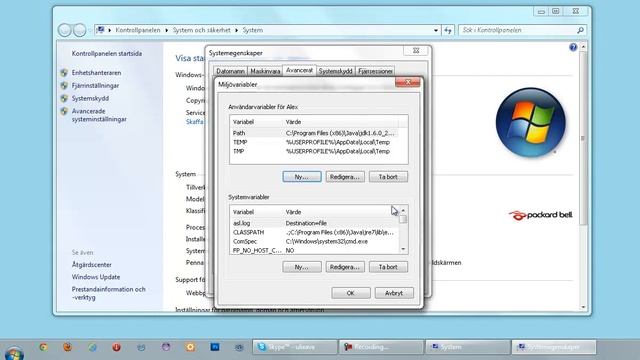Click Kontrollpanelen in the breadcrumb
Screen dimensions: 640x360
pos(138,30)
